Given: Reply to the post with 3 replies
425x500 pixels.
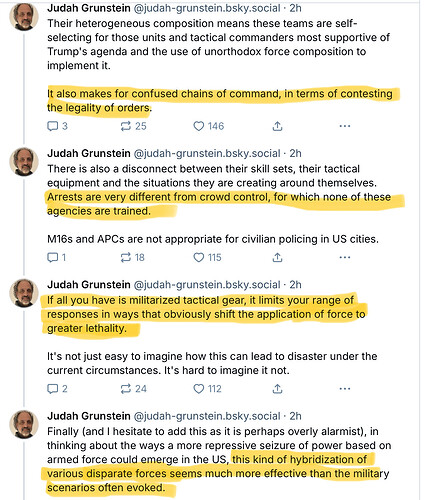Looking at the screenshot, I should (x=58, y=126).
